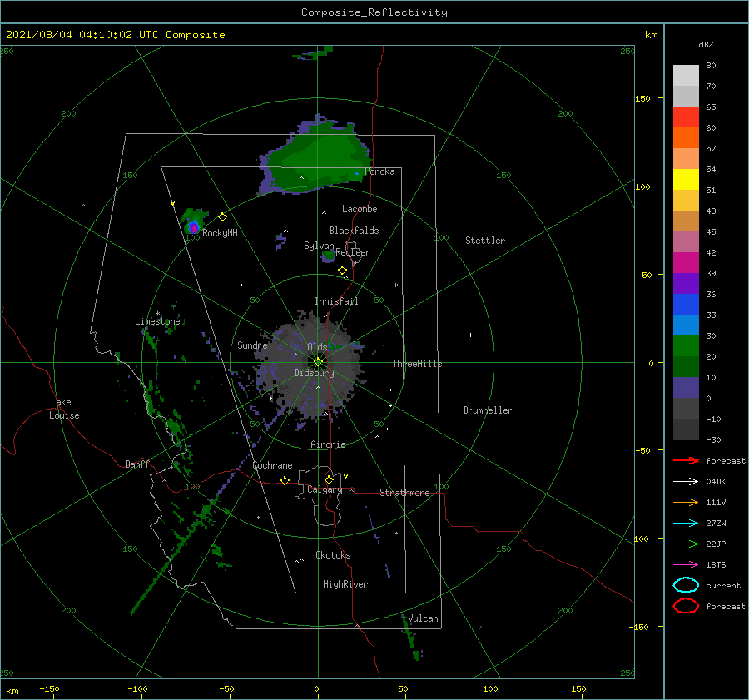Click the cyan current ellipse icon
Image resolution: width=749 pixels, height=700 pixels.
[x=686, y=585]
